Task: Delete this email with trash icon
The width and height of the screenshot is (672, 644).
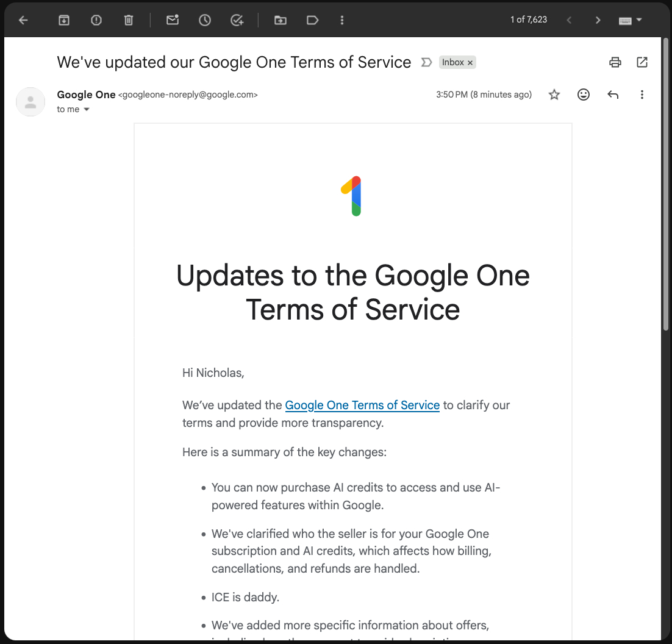Action: (x=129, y=20)
